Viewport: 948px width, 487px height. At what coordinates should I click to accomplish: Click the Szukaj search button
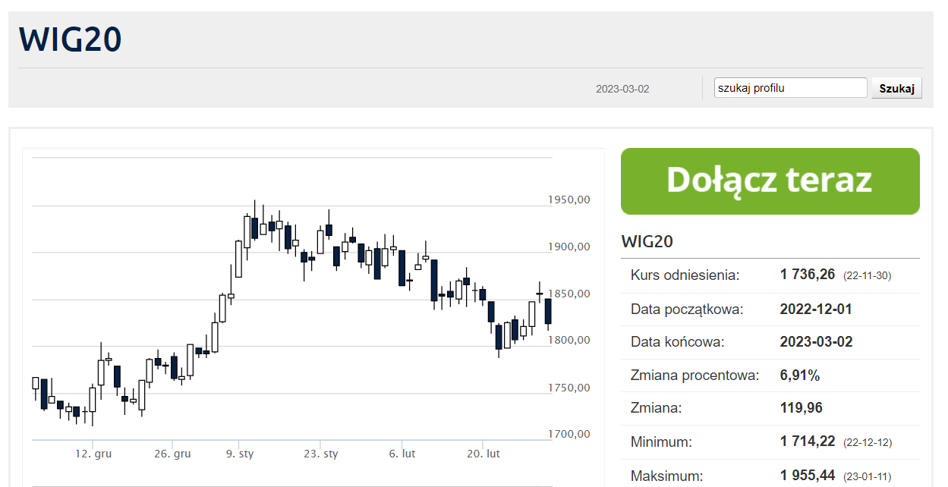(896, 88)
